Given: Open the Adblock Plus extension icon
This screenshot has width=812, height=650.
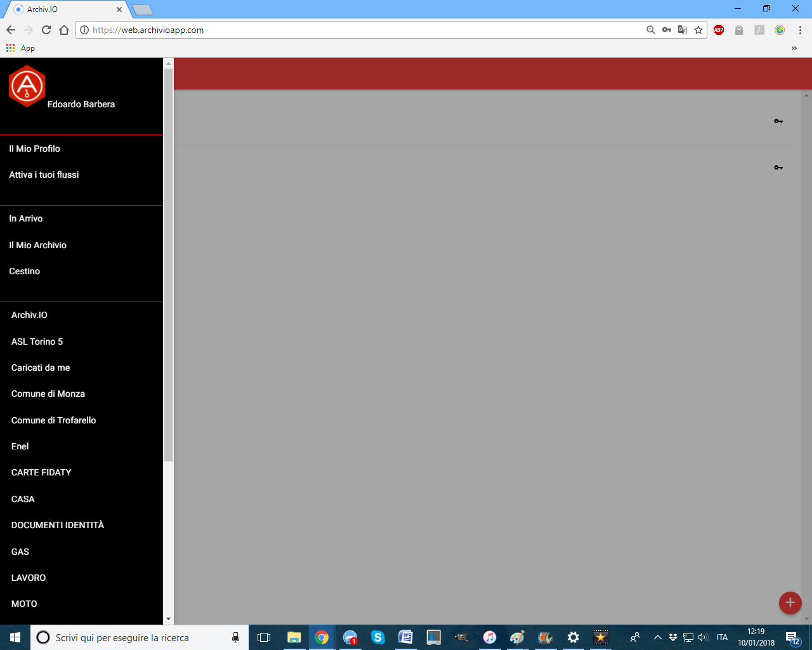Looking at the screenshot, I should point(719,30).
